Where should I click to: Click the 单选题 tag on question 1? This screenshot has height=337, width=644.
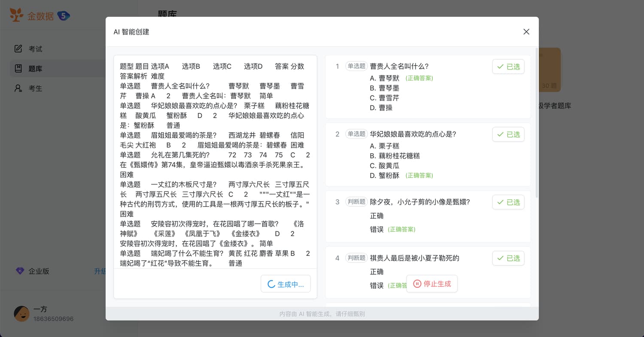[356, 66]
